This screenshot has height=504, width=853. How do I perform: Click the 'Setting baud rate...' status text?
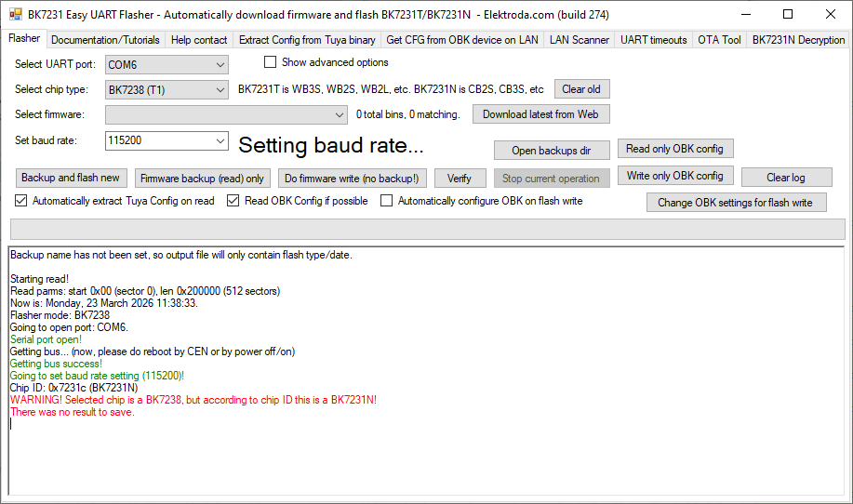pos(331,145)
